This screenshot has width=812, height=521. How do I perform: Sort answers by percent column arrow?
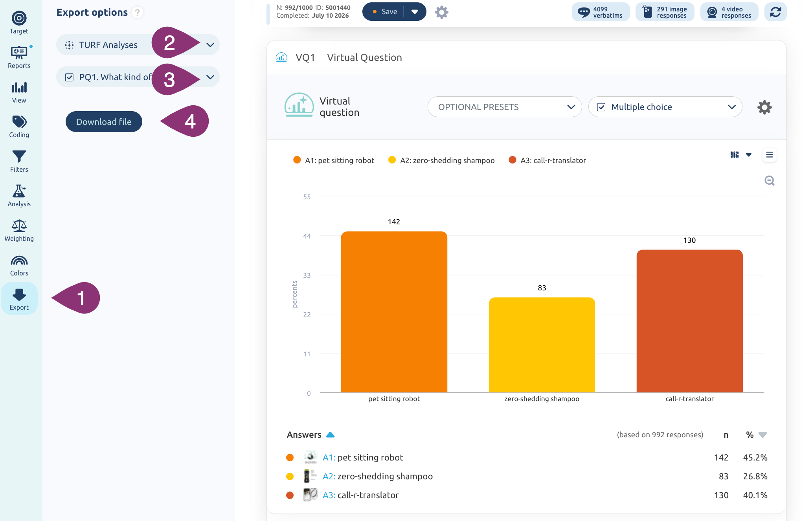762,435
